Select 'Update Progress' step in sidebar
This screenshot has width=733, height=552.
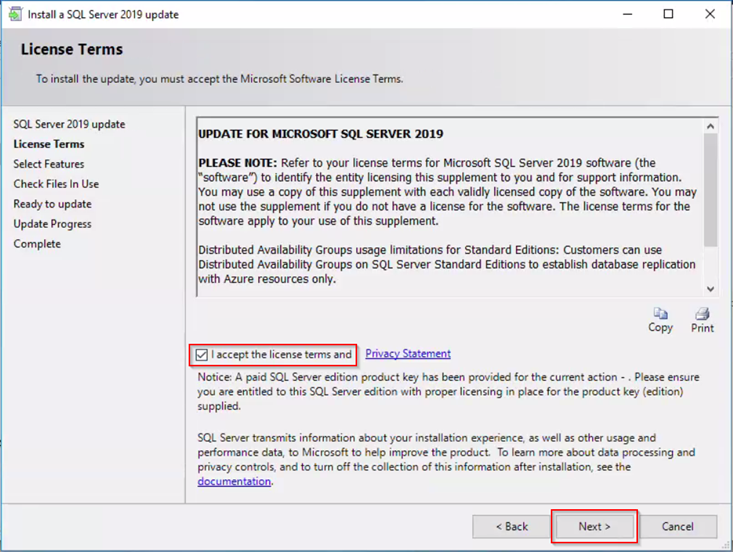click(52, 224)
